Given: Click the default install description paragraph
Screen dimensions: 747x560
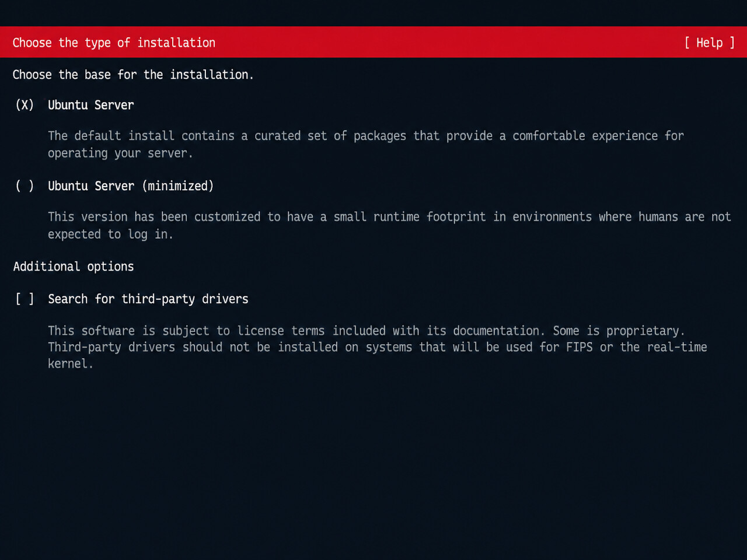Looking at the screenshot, I should [366, 144].
